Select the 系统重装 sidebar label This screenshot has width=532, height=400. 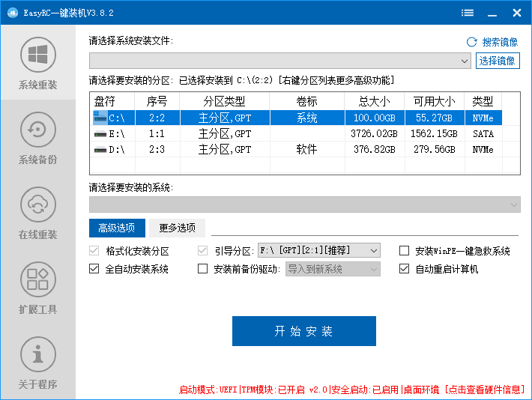click(x=38, y=85)
